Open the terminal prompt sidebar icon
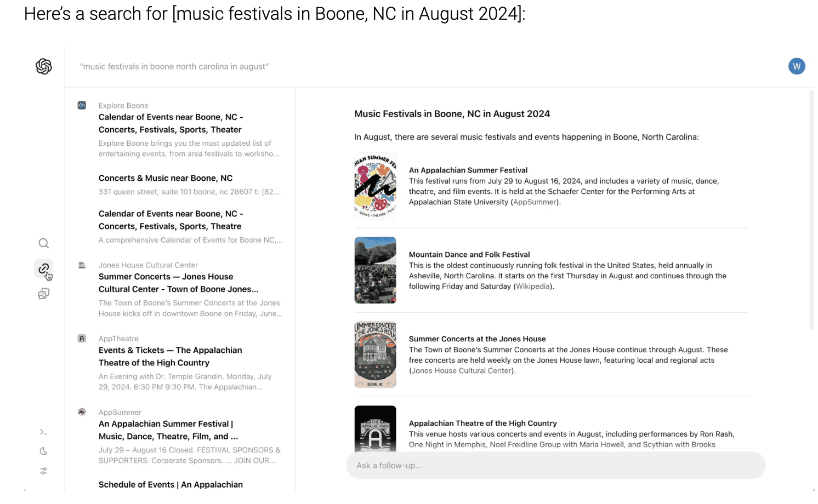The width and height of the screenshot is (818, 504). coord(44,432)
